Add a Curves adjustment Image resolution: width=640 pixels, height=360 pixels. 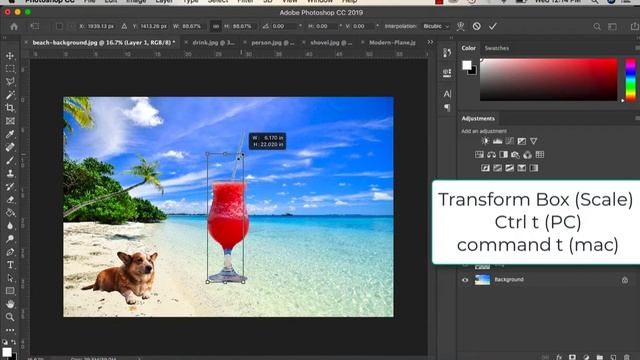point(509,141)
